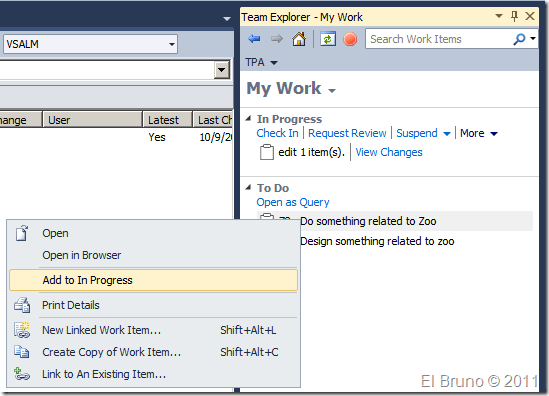Click the Yes cell under the Latest column
Screen dimensions: 549x396
pos(157,137)
